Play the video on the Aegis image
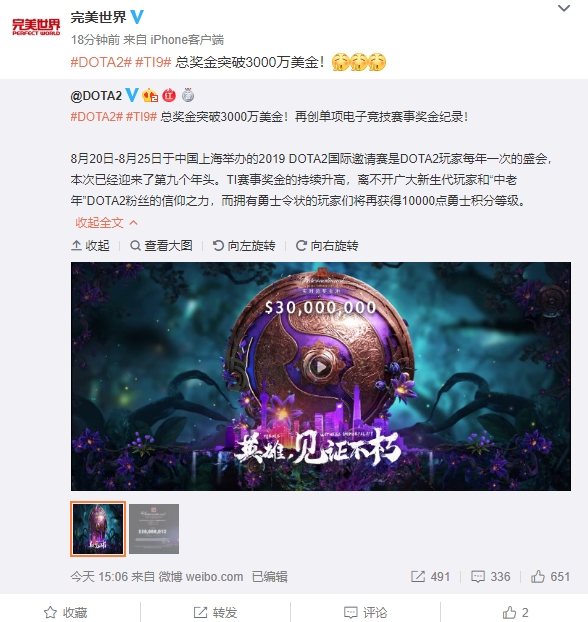Image resolution: width=588 pixels, height=622 pixels. coord(320,367)
